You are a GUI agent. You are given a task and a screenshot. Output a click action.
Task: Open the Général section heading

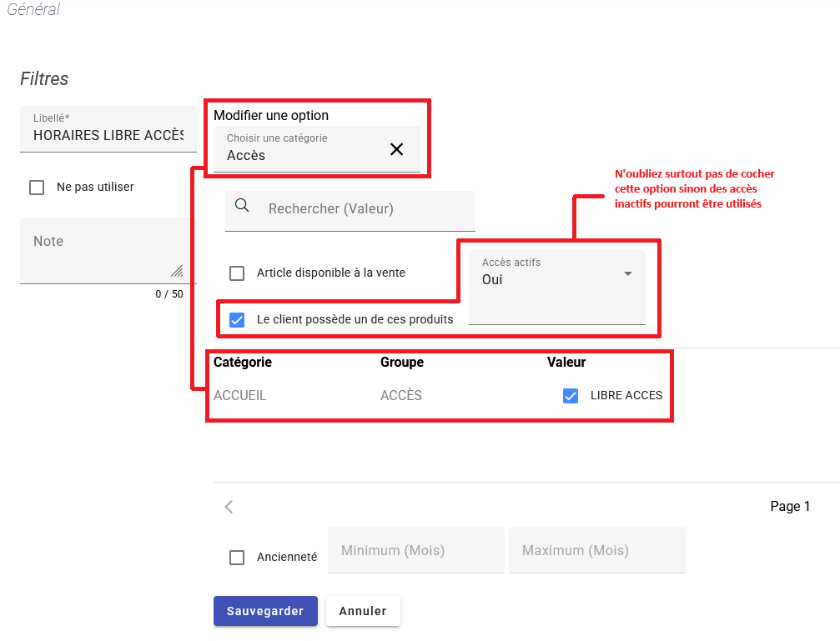pos(33,10)
